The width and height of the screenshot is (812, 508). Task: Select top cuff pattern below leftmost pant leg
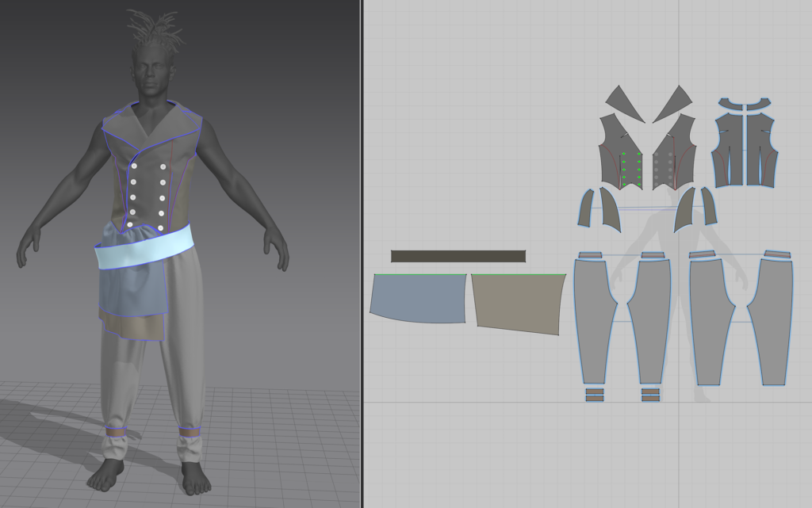tap(595, 391)
